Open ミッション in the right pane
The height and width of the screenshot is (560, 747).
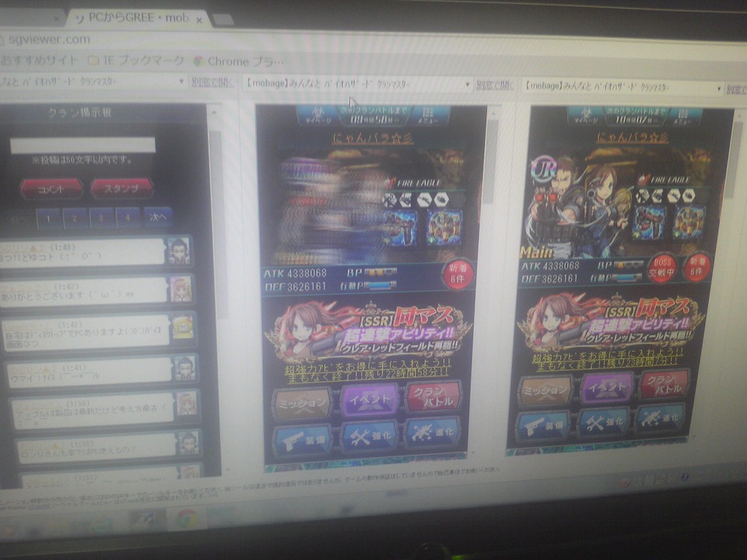coord(545,390)
